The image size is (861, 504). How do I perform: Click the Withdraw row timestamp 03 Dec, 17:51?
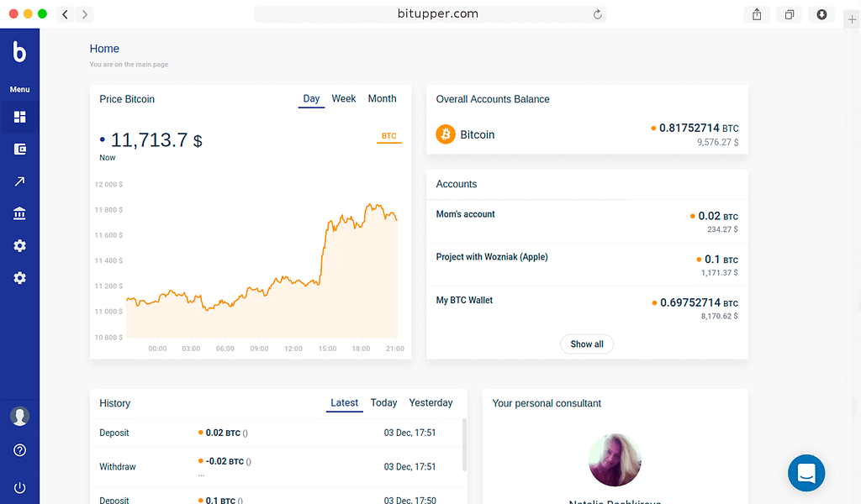tap(409, 467)
